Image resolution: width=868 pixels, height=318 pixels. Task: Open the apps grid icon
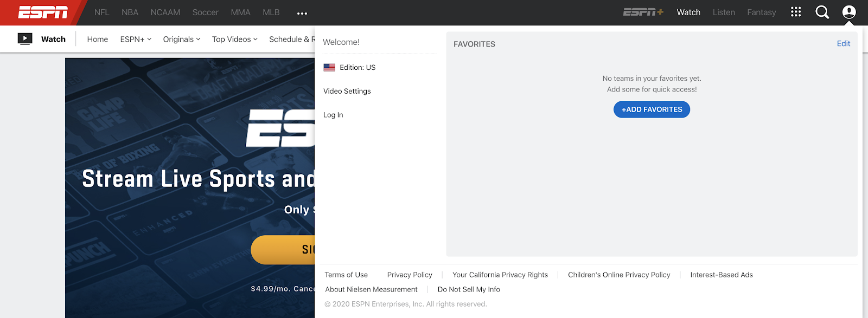(x=796, y=12)
